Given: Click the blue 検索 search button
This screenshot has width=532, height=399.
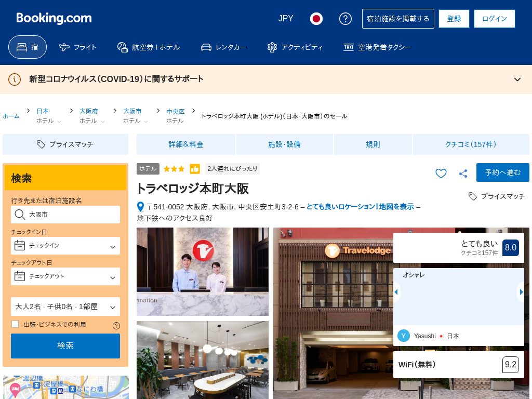Looking at the screenshot, I should click(x=65, y=345).
